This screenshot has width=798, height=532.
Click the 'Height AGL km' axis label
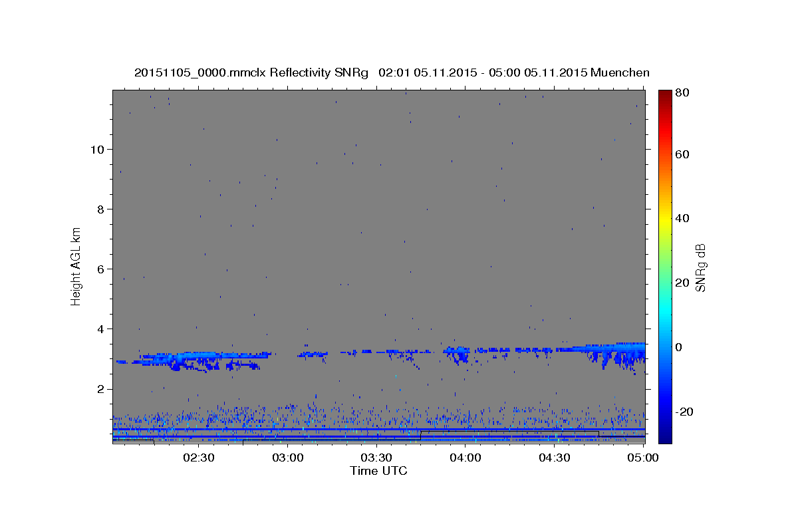[x=76, y=266]
